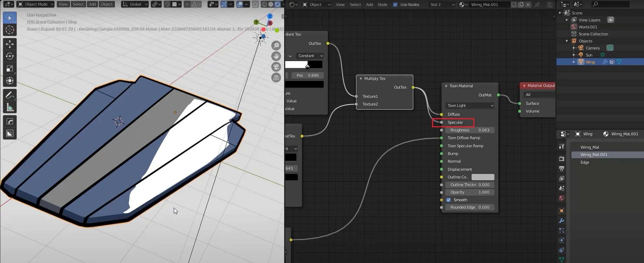Activate the Scale tool
This screenshot has height=263, width=644.
coord(10,69)
